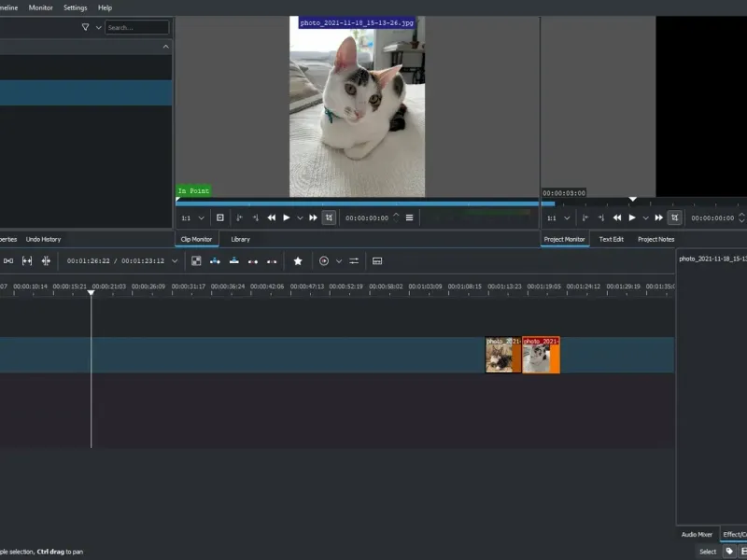Click the Select button at bottom right
Image resolution: width=747 pixels, height=560 pixels.
pos(708,552)
